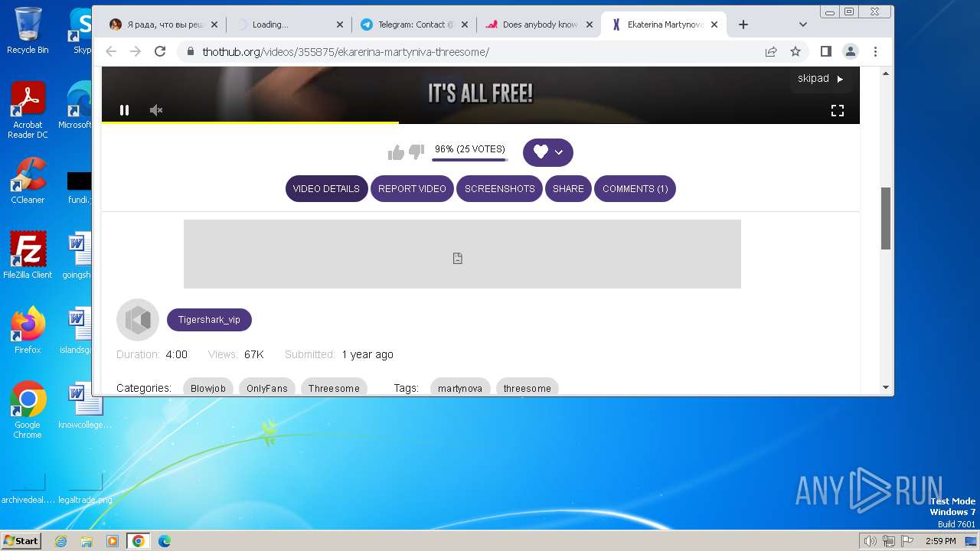Open the OnlyFans category
This screenshot has width=980, height=551.
(x=267, y=388)
